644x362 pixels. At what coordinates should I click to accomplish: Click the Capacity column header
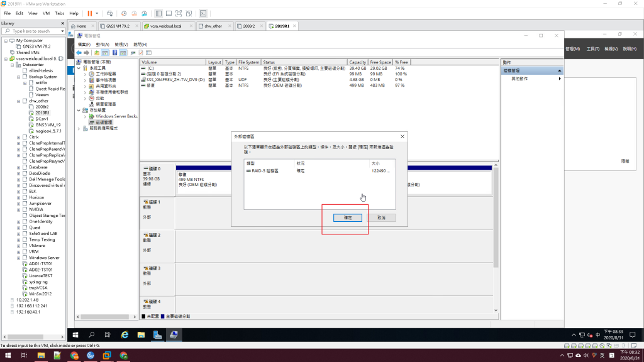click(357, 62)
